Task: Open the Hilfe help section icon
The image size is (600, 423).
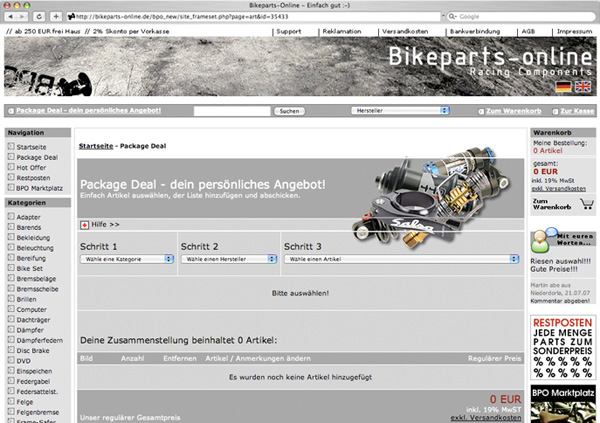Action: pyautogui.click(x=84, y=225)
